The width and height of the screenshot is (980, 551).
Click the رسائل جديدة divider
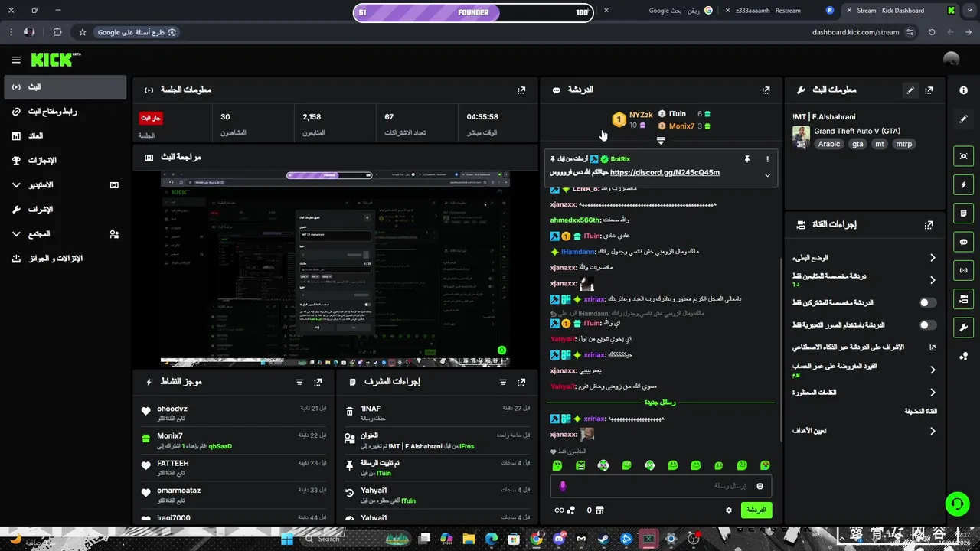[660, 403]
